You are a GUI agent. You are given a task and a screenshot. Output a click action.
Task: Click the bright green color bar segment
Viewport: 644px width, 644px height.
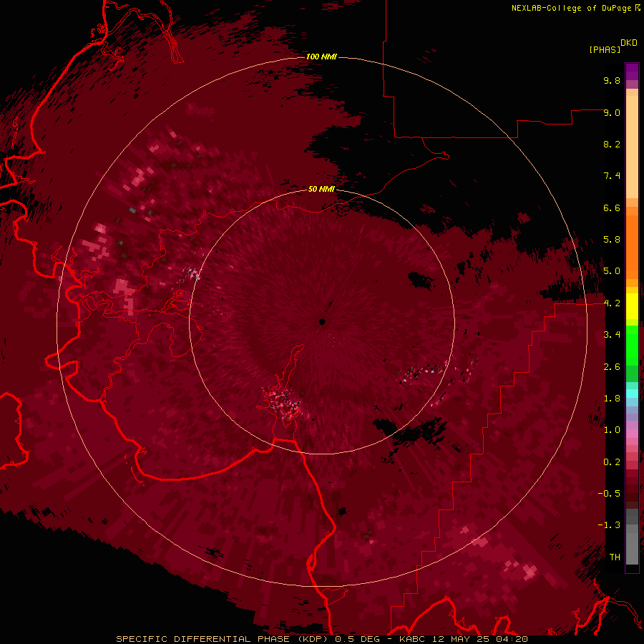pyautogui.click(x=632, y=346)
